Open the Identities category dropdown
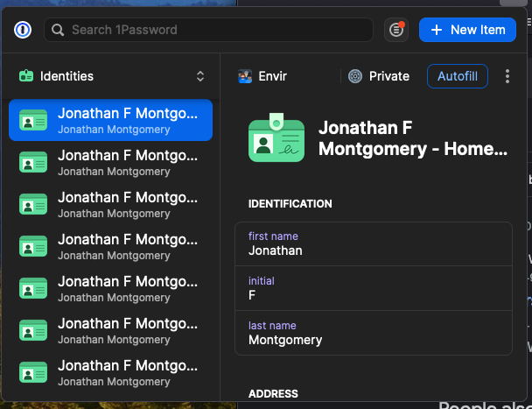Image resolution: width=532 pixels, height=409 pixels. pyautogui.click(x=111, y=76)
